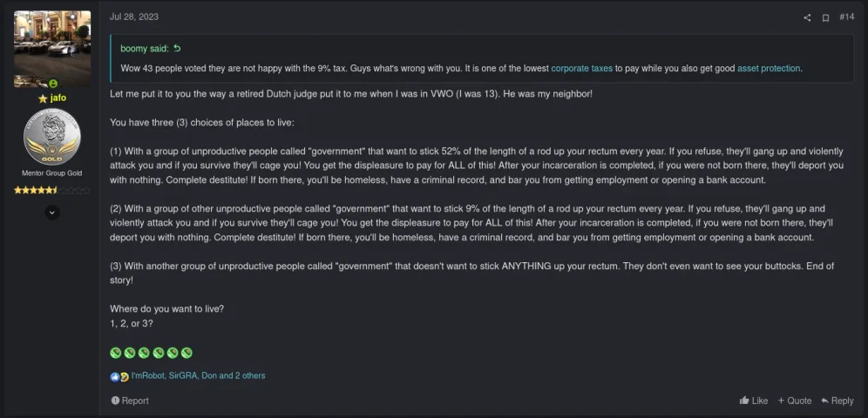The height and width of the screenshot is (418, 868).
Task: Open jafo's profile via username
Action: pyautogui.click(x=58, y=98)
